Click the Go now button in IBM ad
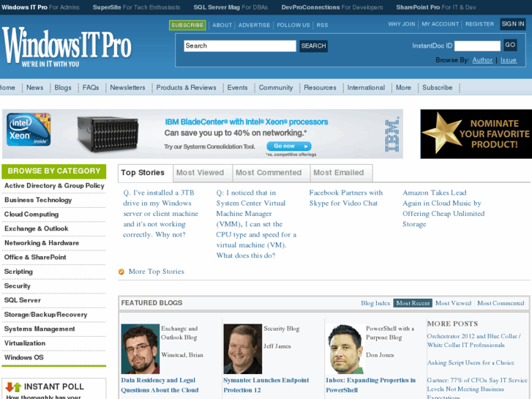This screenshot has width=532, height=399. 289,146
